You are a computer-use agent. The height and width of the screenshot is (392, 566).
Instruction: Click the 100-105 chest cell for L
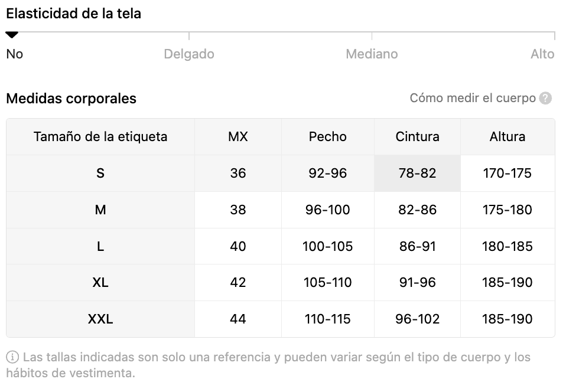[328, 246]
